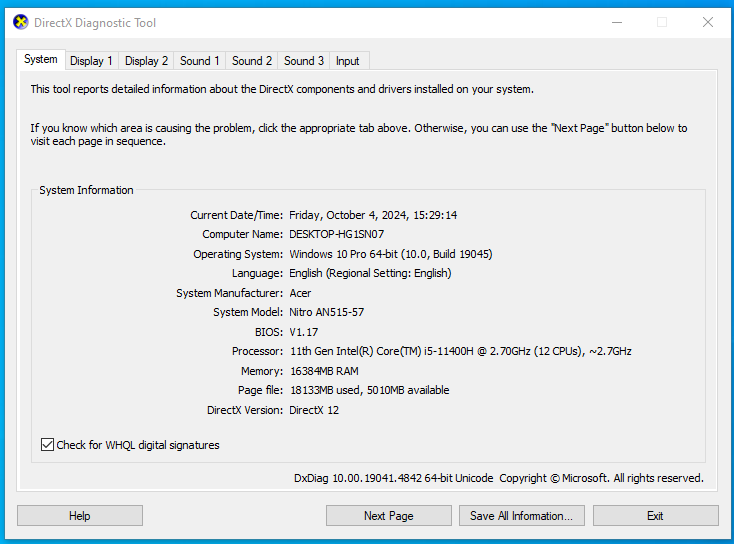The height and width of the screenshot is (544, 734).
Task: Open the Display 2 tab
Action: pyautogui.click(x=146, y=61)
